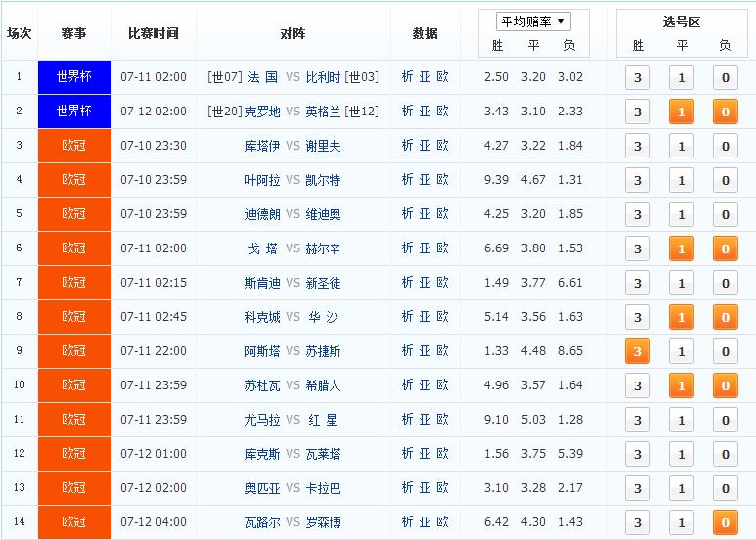The width and height of the screenshot is (756, 540).
Task: Click the 世界杯 league cell in row 1
Action: click(74, 77)
